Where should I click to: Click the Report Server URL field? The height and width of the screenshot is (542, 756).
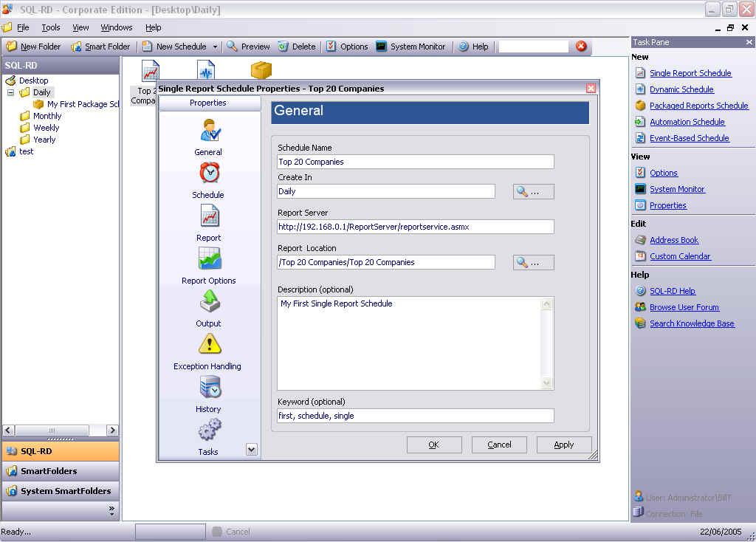click(416, 227)
